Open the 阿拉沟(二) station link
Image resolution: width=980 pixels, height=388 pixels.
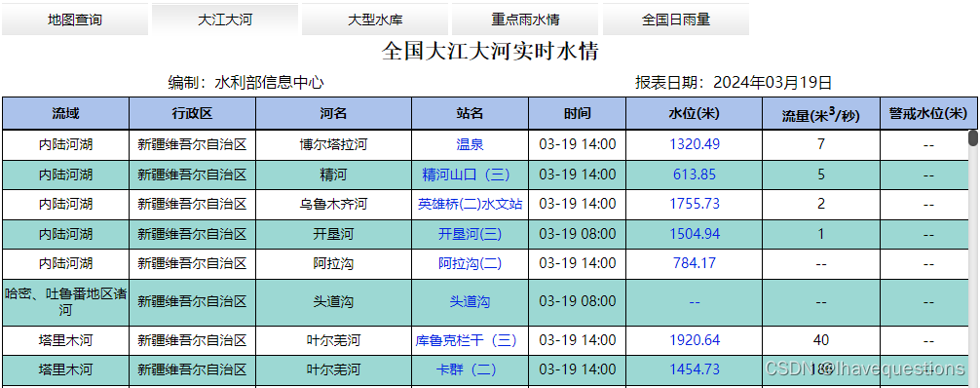click(470, 263)
